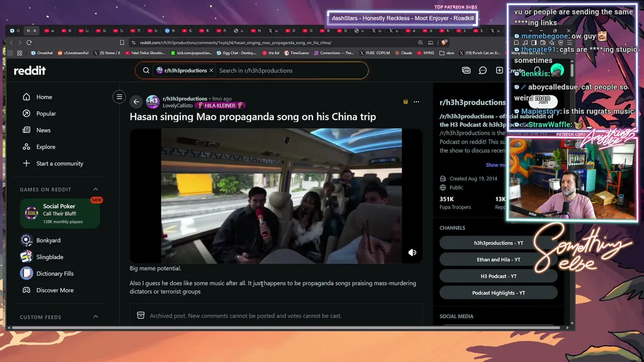Click the Public community type label

coord(456,188)
